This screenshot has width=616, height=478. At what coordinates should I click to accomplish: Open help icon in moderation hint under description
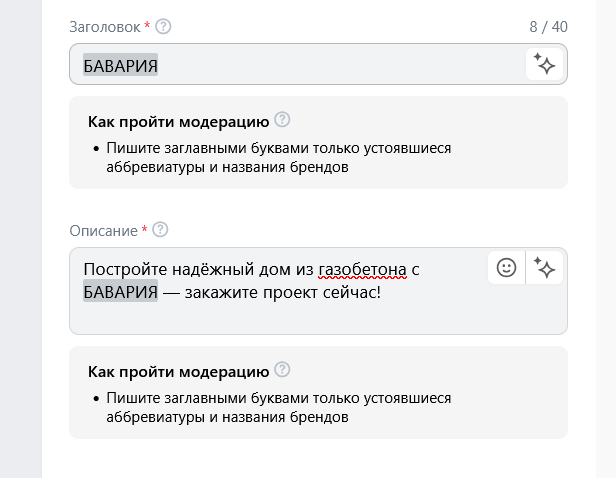tap(282, 369)
